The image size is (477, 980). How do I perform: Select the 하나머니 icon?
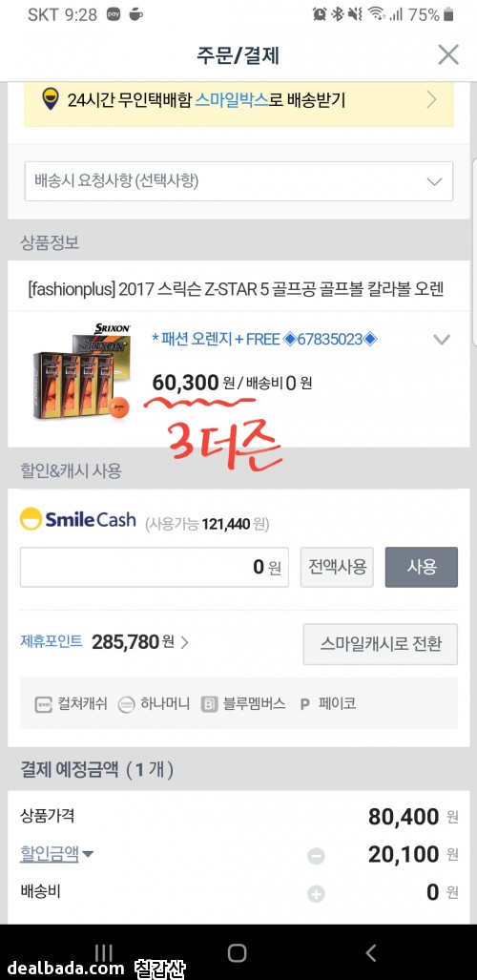click(126, 704)
